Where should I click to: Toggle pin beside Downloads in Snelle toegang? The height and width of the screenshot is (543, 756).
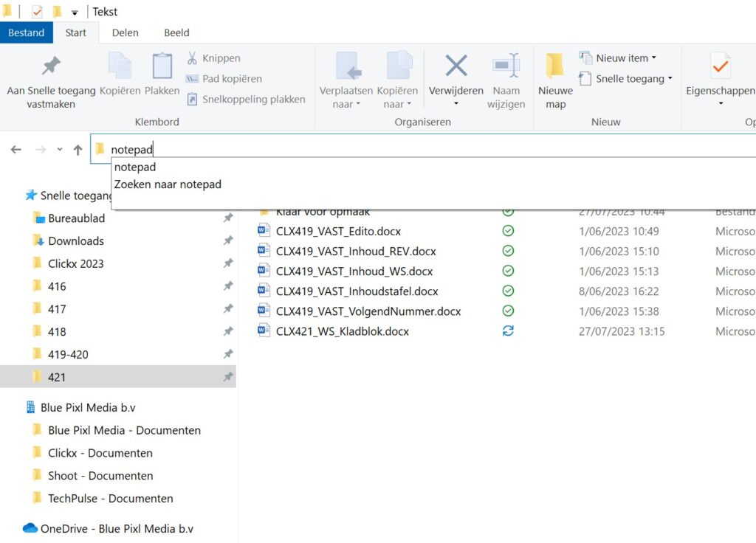pos(228,241)
